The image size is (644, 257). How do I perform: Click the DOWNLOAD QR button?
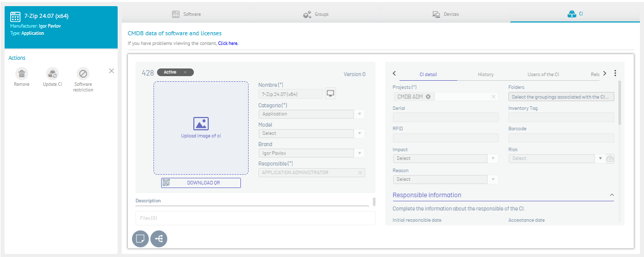coord(201,182)
